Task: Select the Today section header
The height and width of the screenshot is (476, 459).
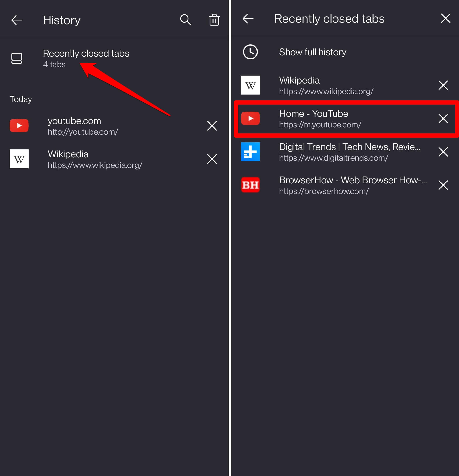Action: [21, 99]
